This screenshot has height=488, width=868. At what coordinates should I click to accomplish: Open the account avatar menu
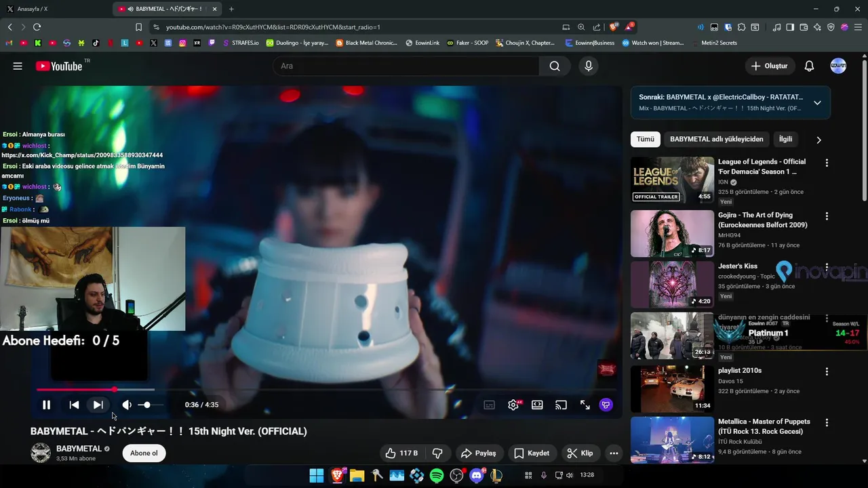click(x=838, y=66)
